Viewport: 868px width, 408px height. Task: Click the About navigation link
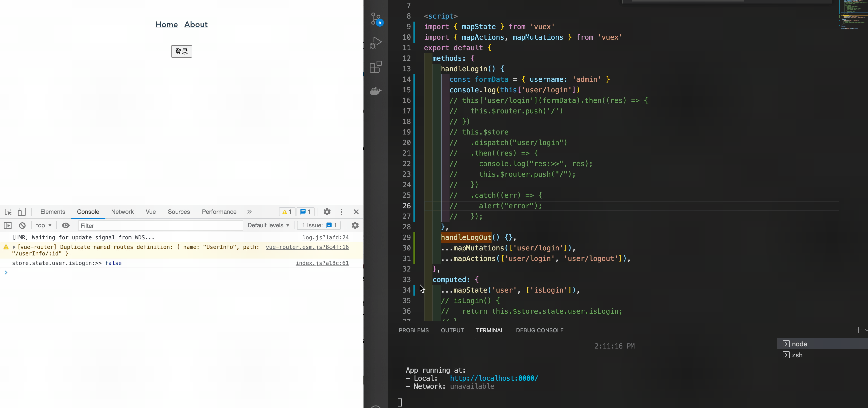(196, 24)
